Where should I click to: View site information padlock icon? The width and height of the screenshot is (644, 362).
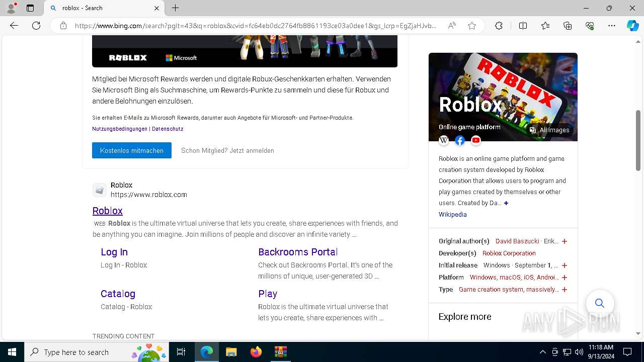click(x=63, y=26)
